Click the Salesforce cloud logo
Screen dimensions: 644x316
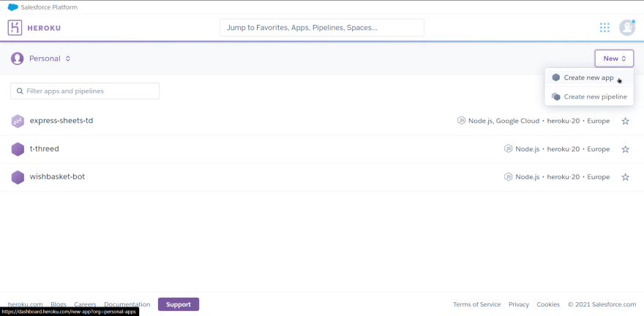pyautogui.click(x=13, y=7)
